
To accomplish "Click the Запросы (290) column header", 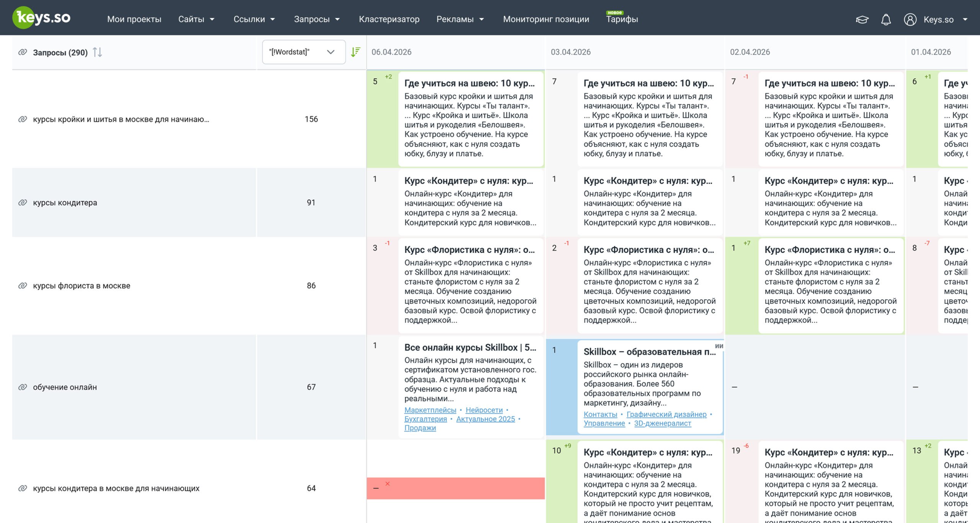I will (60, 52).
